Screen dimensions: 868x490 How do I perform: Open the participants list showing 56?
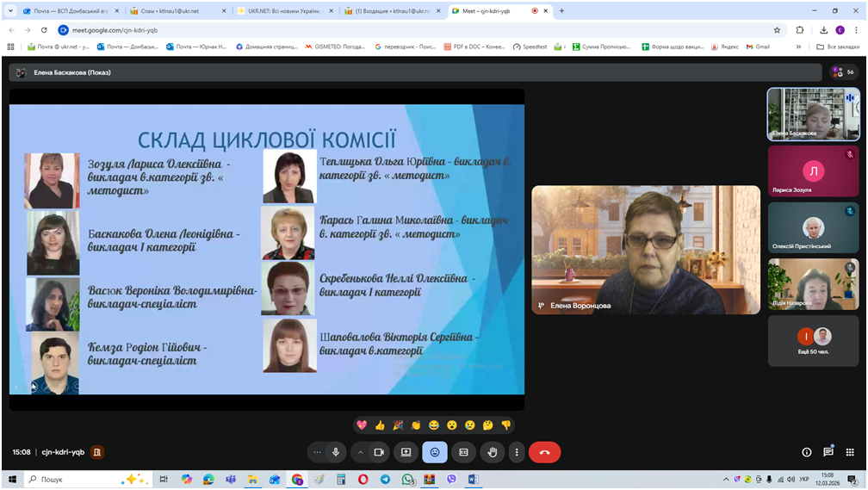(843, 72)
